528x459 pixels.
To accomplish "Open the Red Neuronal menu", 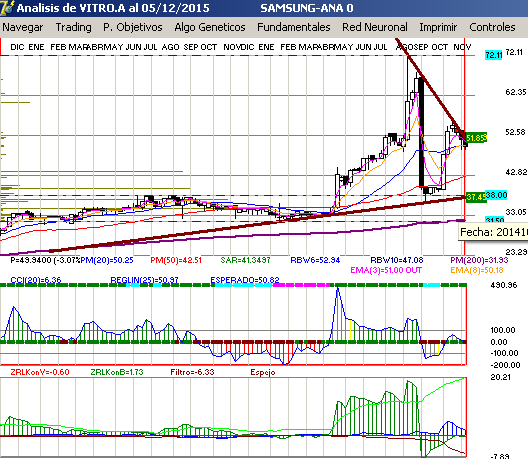I will 375,27.
